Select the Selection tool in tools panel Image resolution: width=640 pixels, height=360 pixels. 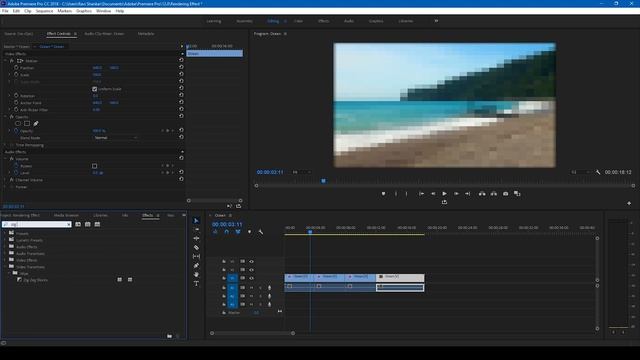click(x=196, y=220)
